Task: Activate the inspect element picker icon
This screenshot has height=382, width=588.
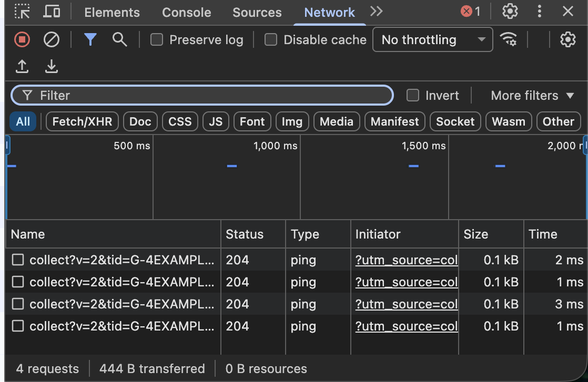Action: point(22,12)
